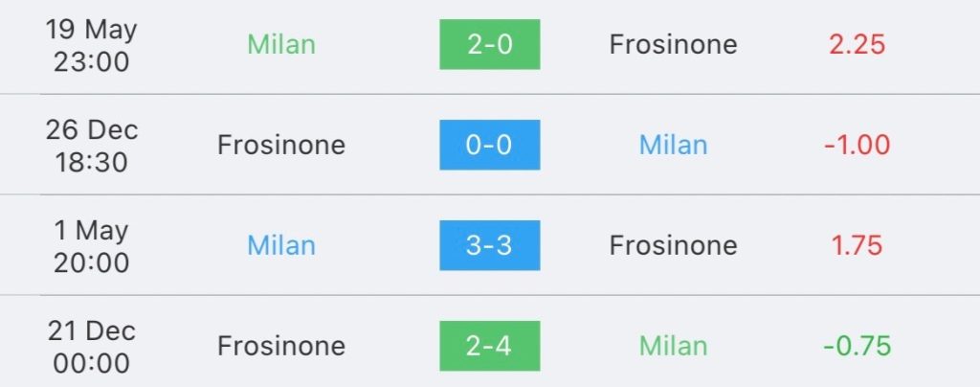Open the green 2-4 score badge
Screen dimensions: 980x387
(x=489, y=346)
